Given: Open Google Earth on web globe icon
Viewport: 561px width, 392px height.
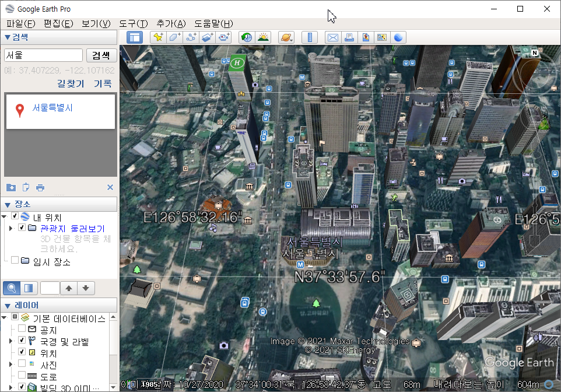Looking at the screenshot, I should click(x=398, y=37).
